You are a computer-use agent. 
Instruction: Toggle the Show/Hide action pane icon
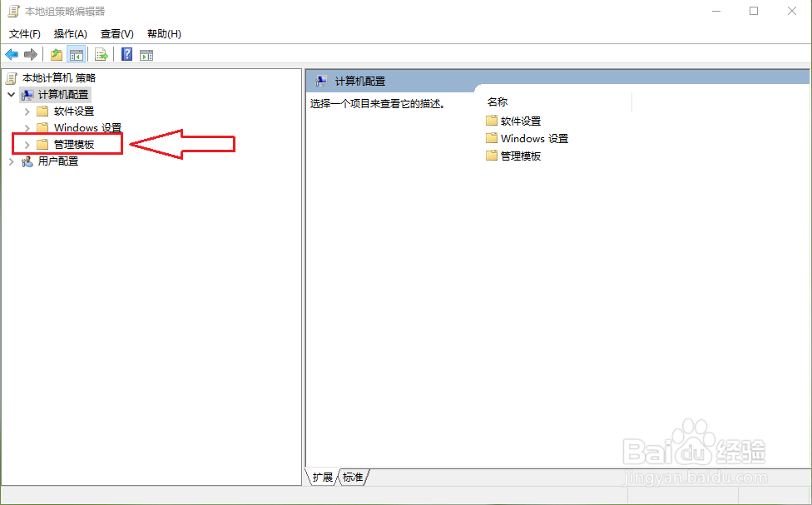(146, 54)
